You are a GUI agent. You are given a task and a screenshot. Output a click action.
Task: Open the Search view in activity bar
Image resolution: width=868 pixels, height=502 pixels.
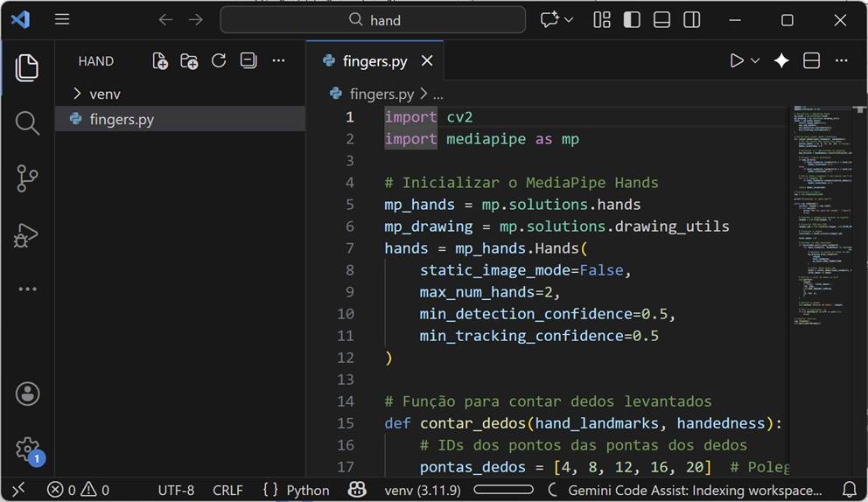pyautogui.click(x=26, y=122)
